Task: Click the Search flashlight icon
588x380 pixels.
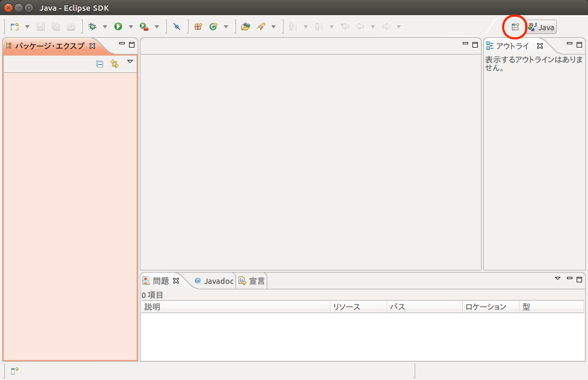Action: tap(261, 26)
